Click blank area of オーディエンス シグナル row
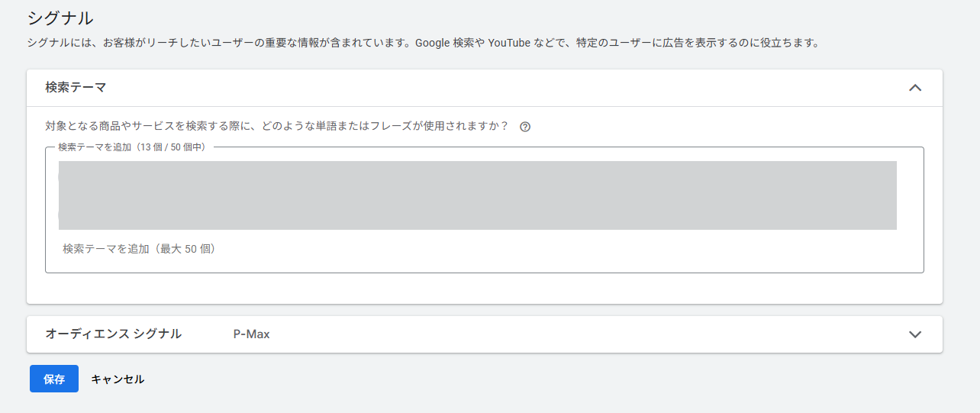 click(572, 334)
